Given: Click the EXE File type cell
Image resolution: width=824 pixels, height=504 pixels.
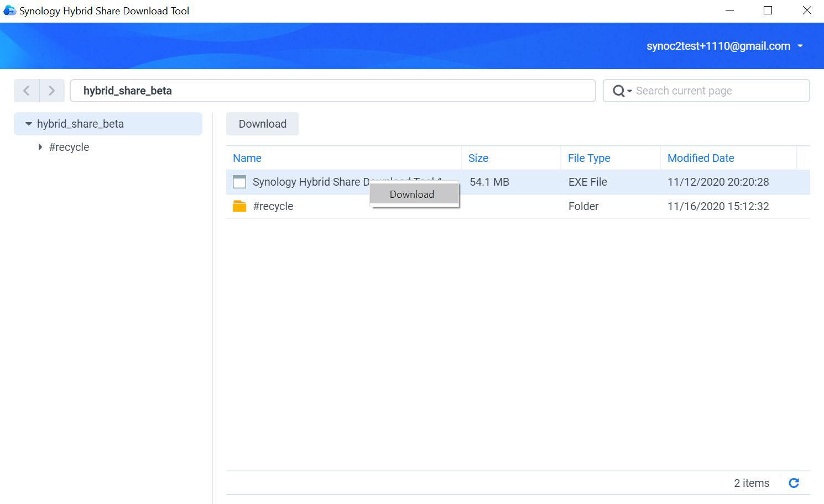Looking at the screenshot, I should pos(588,182).
